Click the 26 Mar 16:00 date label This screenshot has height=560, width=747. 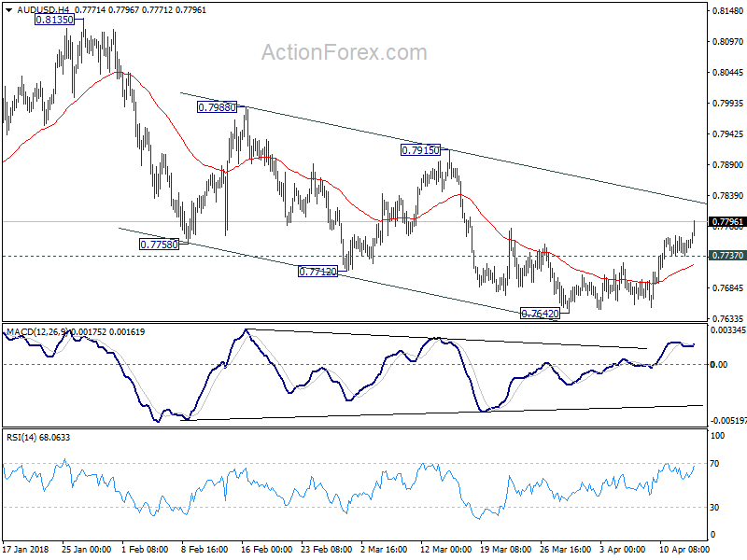[566, 549]
